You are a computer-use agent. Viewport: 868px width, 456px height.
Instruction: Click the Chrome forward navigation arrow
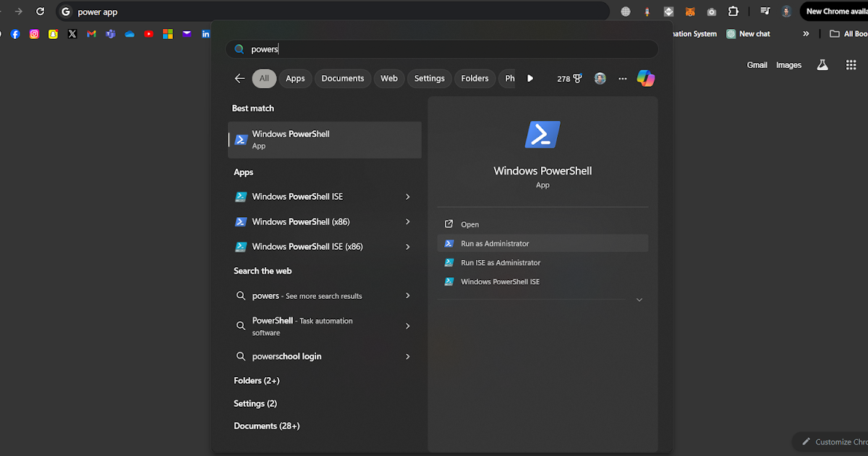pyautogui.click(x=19, y=12)
